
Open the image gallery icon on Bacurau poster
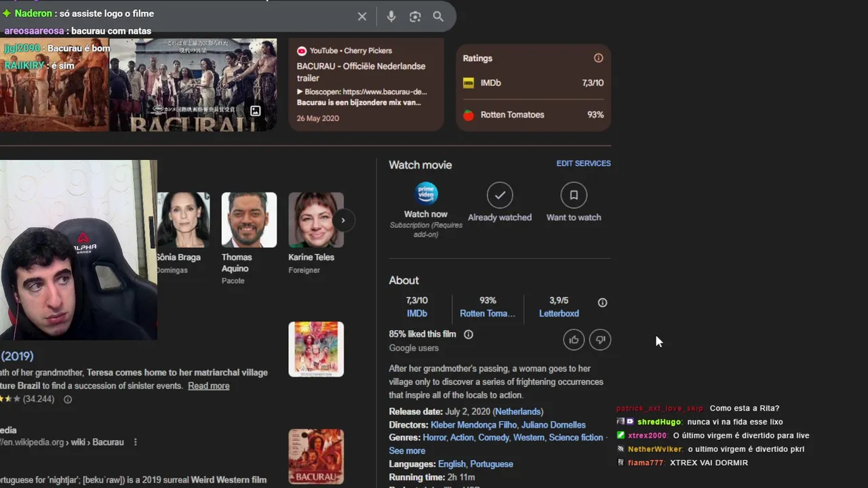point(256,110)
